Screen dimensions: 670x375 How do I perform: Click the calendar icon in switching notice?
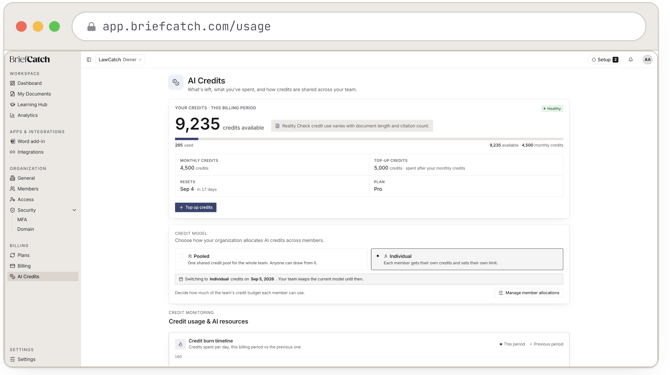pyautogui.click(x=181, y=279)
